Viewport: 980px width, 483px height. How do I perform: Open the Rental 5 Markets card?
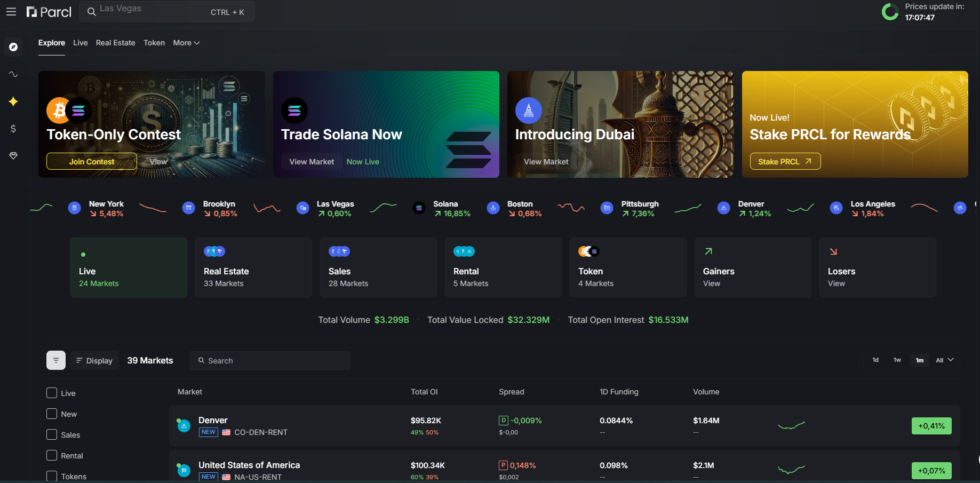click(503, 267)
